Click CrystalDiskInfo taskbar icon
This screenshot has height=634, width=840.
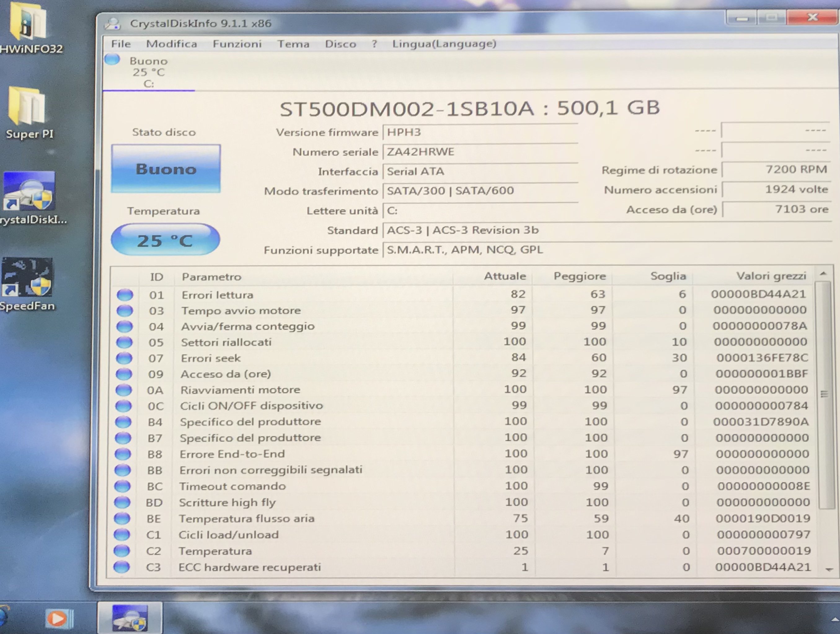click(x=130, y=618)
